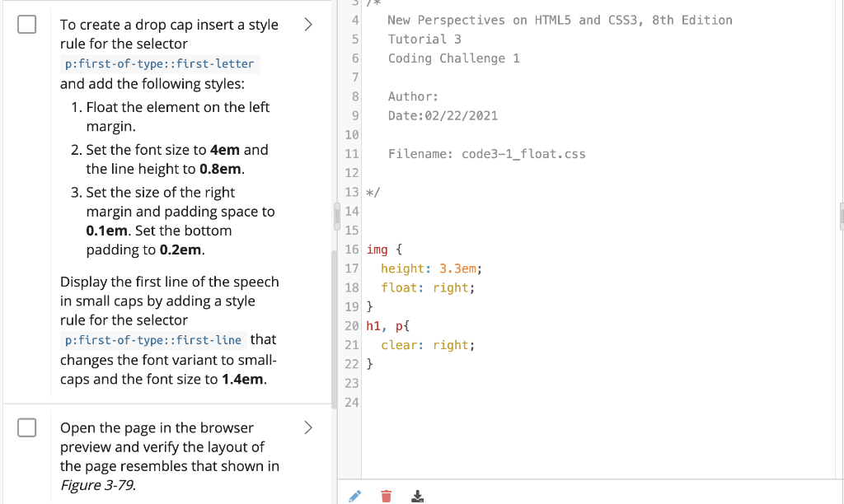Click the 'h1, p{' selector line
Screen dimensions: 844x504
(x=387, y=326)
